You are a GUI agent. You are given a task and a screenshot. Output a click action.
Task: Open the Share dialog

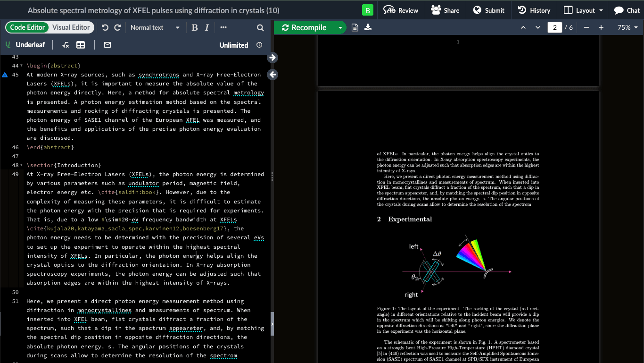445,10
